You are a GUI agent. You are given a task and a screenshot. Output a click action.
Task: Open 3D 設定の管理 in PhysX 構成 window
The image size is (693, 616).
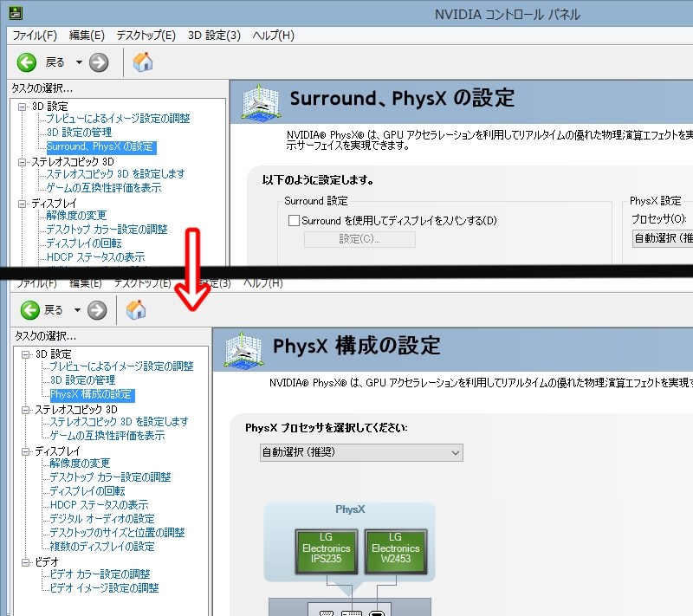click(82, 380)
